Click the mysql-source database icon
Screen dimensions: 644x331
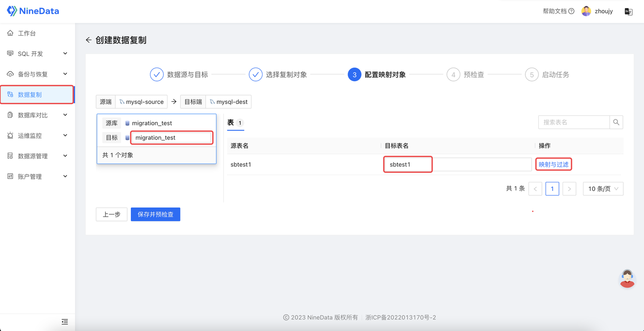pyautogui.click(x=122, y=102)
